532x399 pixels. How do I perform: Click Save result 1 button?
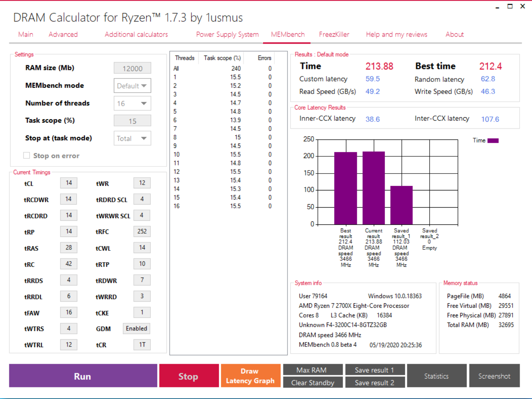click(375, 370)
